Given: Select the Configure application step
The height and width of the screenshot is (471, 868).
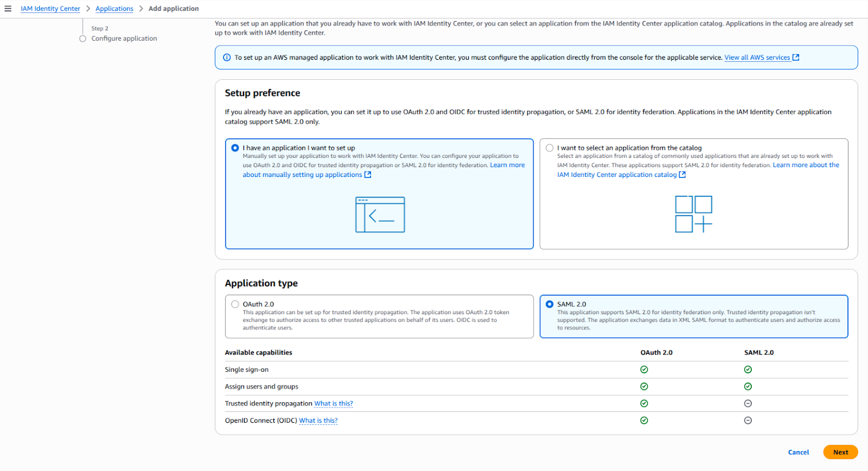Looking at the screenshot, I should (124, 39).
